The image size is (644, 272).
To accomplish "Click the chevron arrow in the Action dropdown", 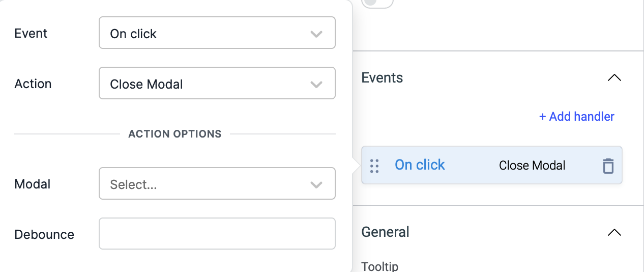I will coord(316,84).
